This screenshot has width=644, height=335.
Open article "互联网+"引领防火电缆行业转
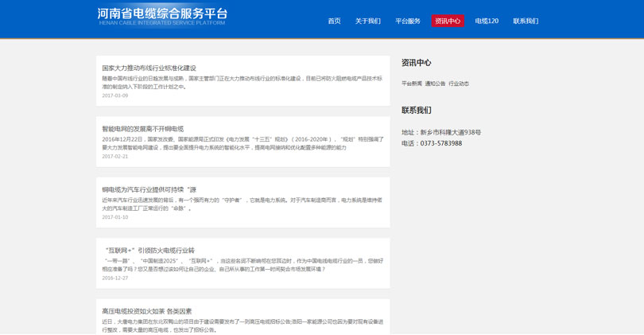pyautogui.click(x=149, y=250)
